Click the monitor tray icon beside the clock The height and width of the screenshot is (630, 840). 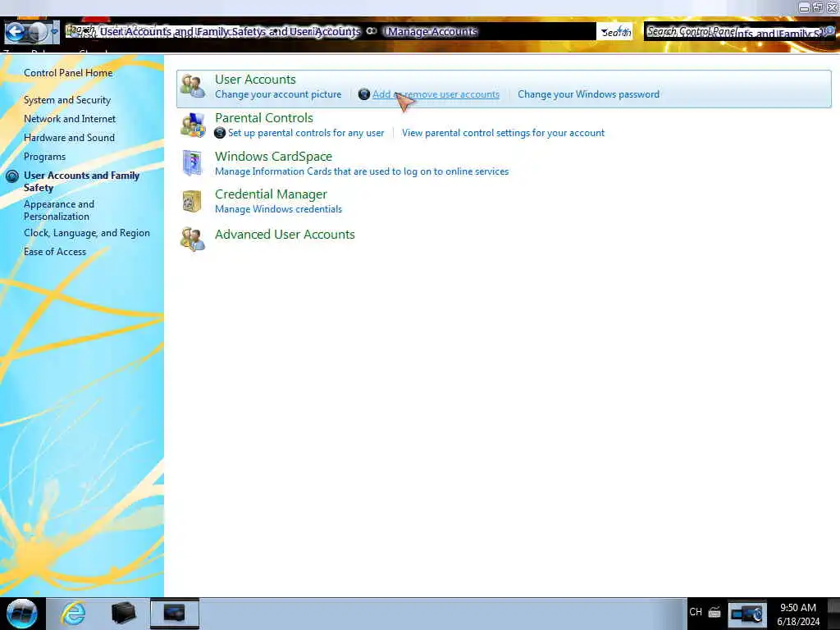coord(747,614)
